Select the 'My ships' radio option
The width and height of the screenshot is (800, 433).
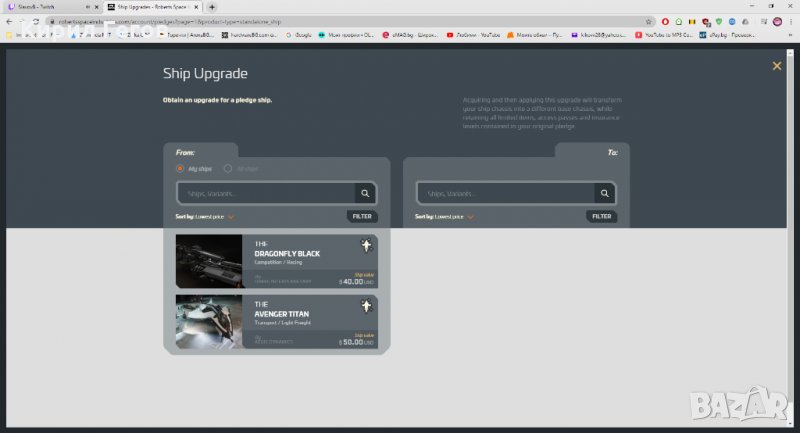click(x=180, y=169)
